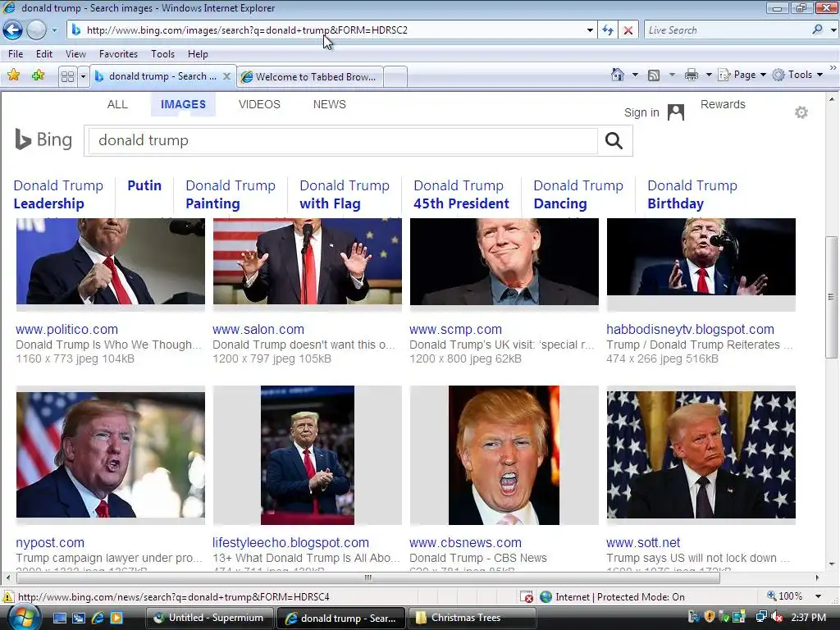Open the View menu
Screen dimensions: 840x630
pyautogui.click(x=75, y=54)
